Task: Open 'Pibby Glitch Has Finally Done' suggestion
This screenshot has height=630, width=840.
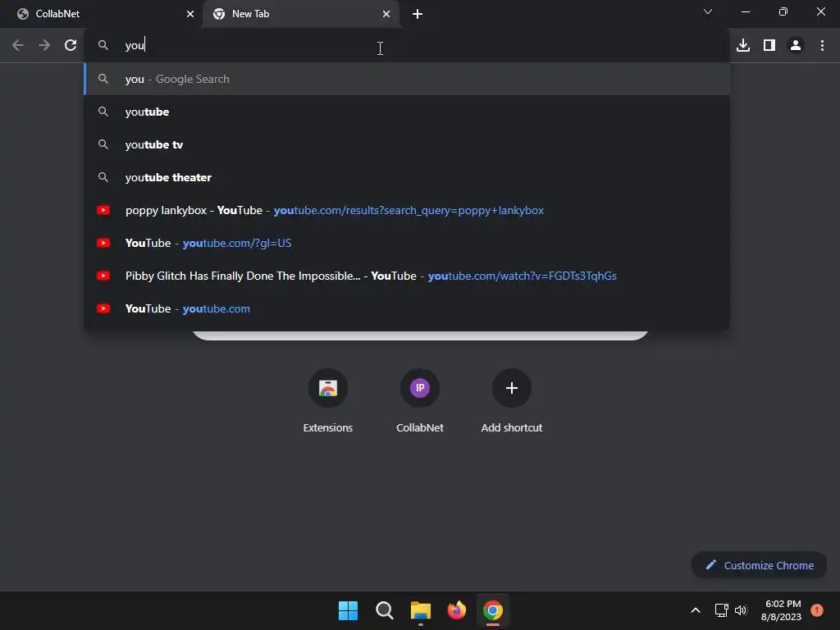Action: pyautogui.click(x=407, y=276)
